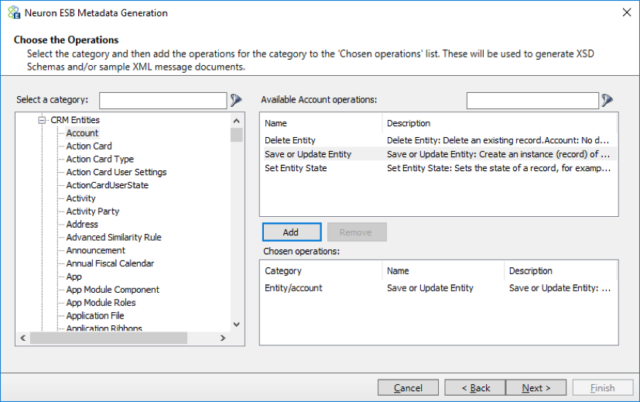Click the Neuron ESB app icon in title bar
The width and height of the screenshot is (640, 402).
14,13
